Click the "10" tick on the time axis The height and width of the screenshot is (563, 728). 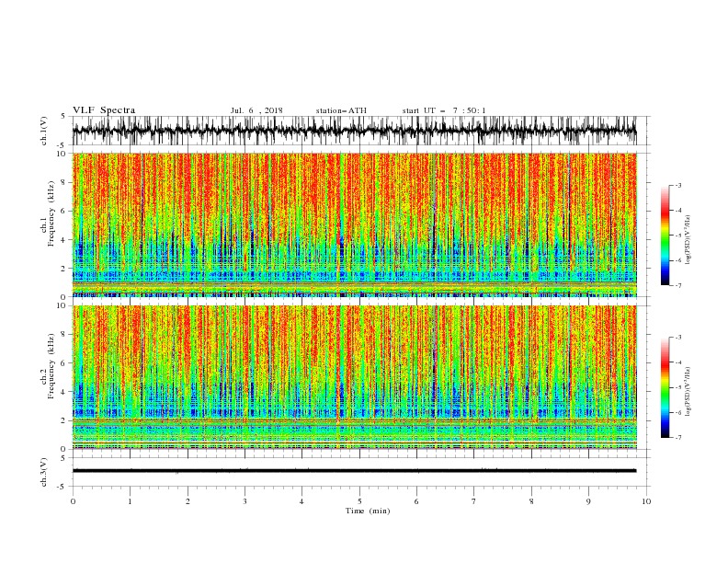pos(646,501)
